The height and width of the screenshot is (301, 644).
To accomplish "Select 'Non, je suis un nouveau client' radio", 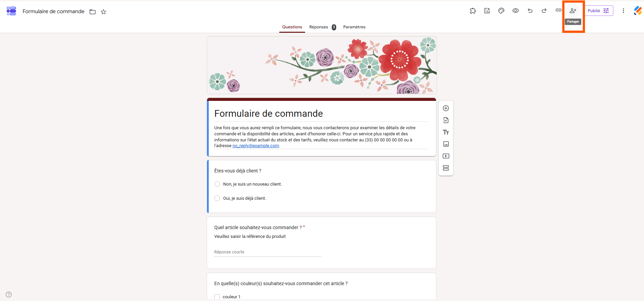I will [217, 184].
